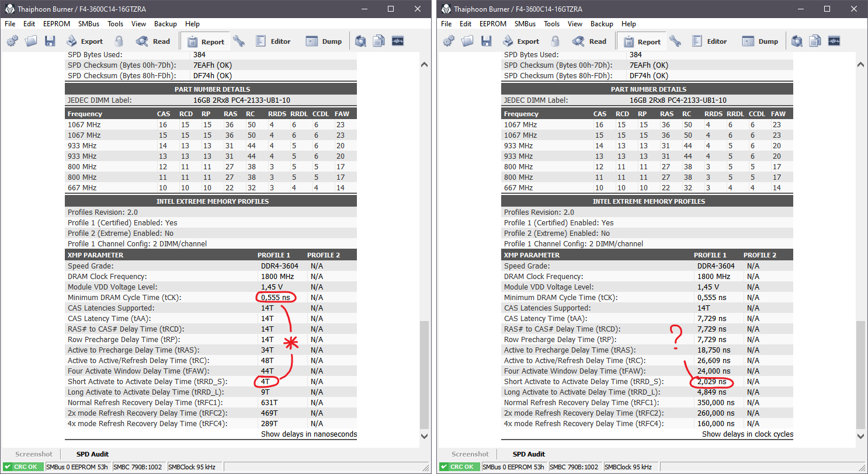Click Export in the left window toolbar

(x=84, y=41)
